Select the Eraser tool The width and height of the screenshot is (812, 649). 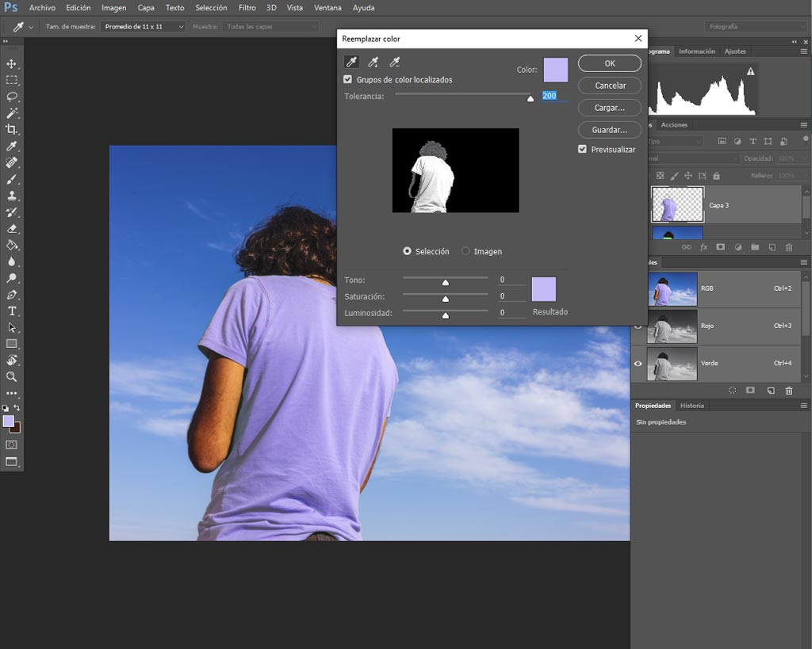pos(11,229)
